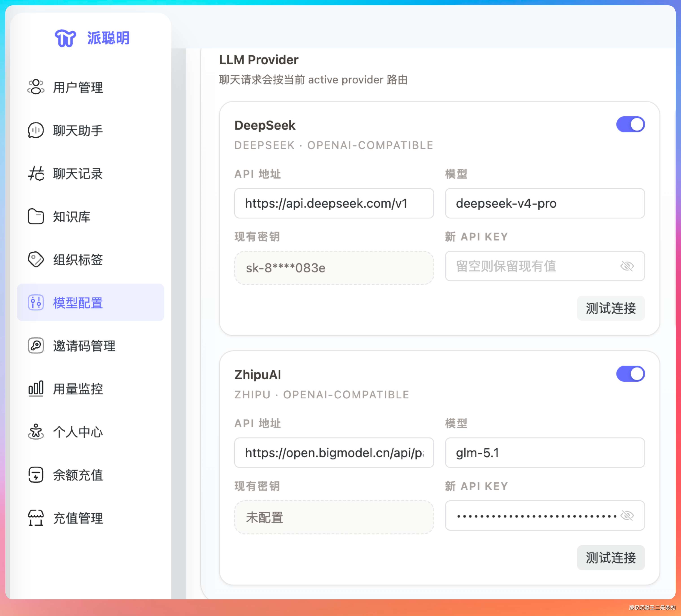
Task: Click the 邀请码管理 key icon
Action: click(x=36, y=346)
